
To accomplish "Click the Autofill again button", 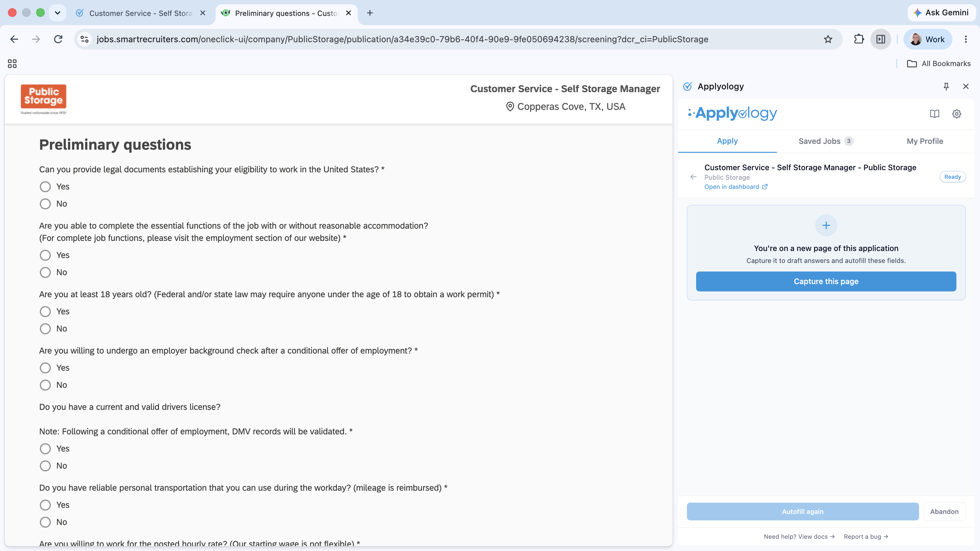I will pos(803,512).
